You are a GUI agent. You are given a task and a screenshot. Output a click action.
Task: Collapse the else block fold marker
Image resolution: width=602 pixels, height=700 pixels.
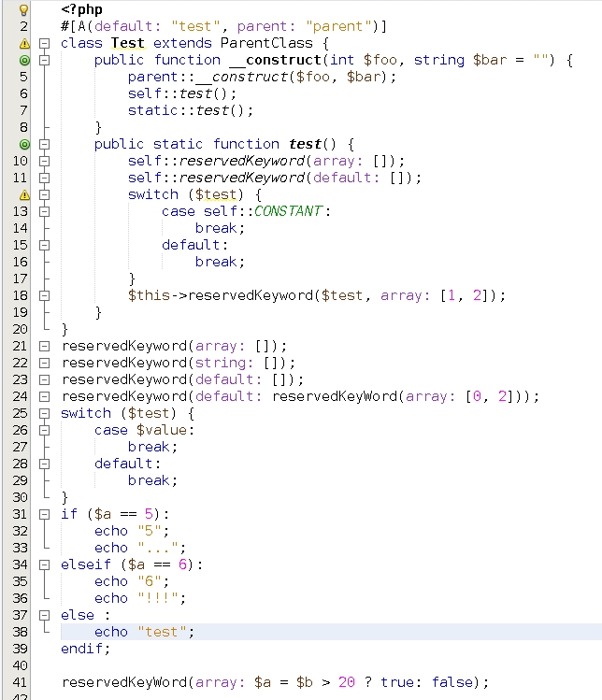[44, 615]
